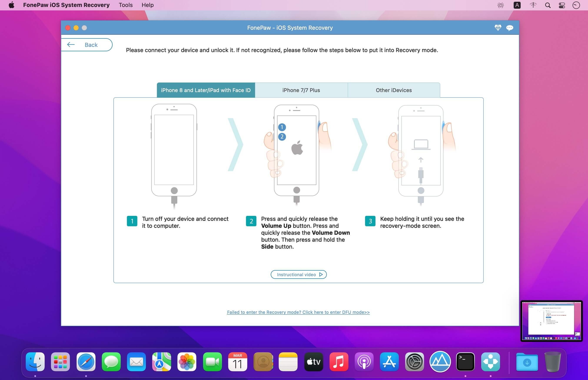Open FaceTime from the Dock
The height and width of the screenshot is (380, 588).
pos(212,362)
